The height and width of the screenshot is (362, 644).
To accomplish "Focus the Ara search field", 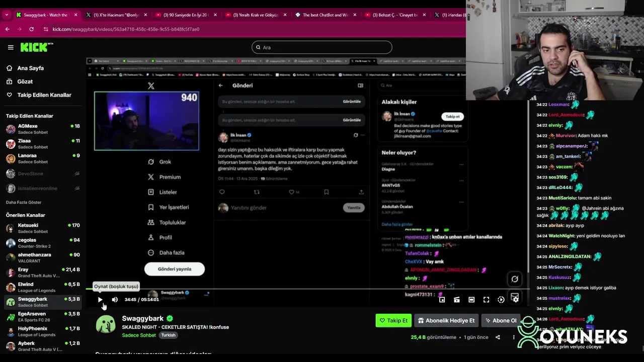I will pyautogui.click(x=322, y=47).
